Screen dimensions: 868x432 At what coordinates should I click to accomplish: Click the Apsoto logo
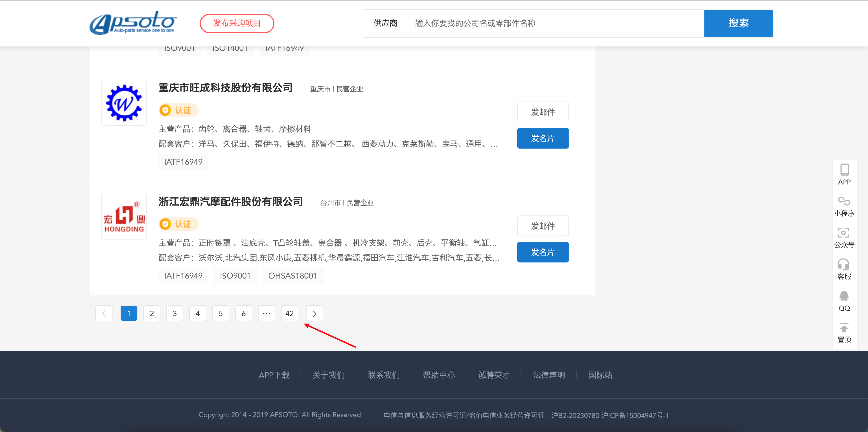[133, 23]
